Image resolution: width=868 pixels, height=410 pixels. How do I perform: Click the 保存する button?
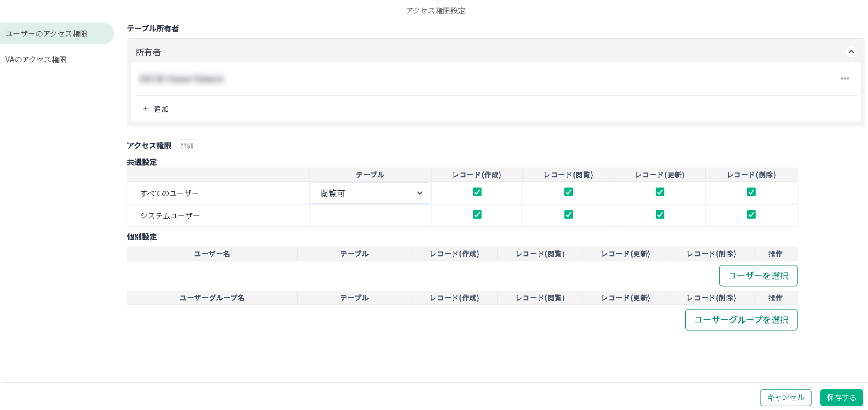coord(841,398)
